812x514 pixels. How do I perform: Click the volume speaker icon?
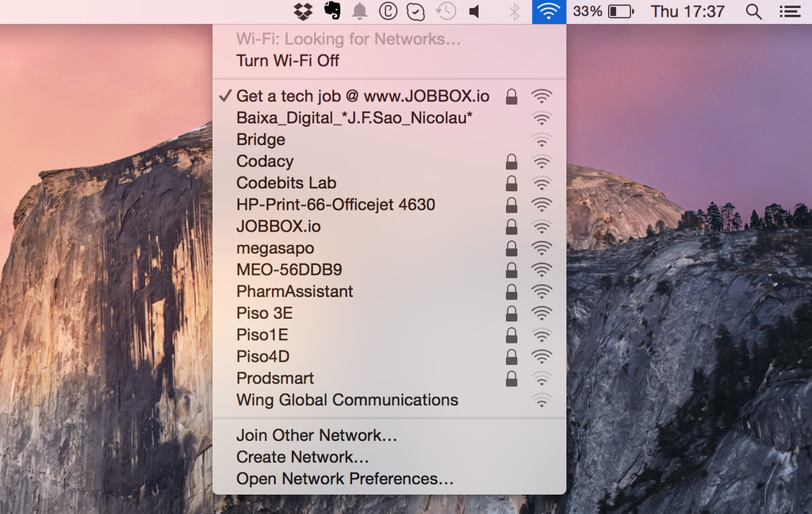[474, 11]
